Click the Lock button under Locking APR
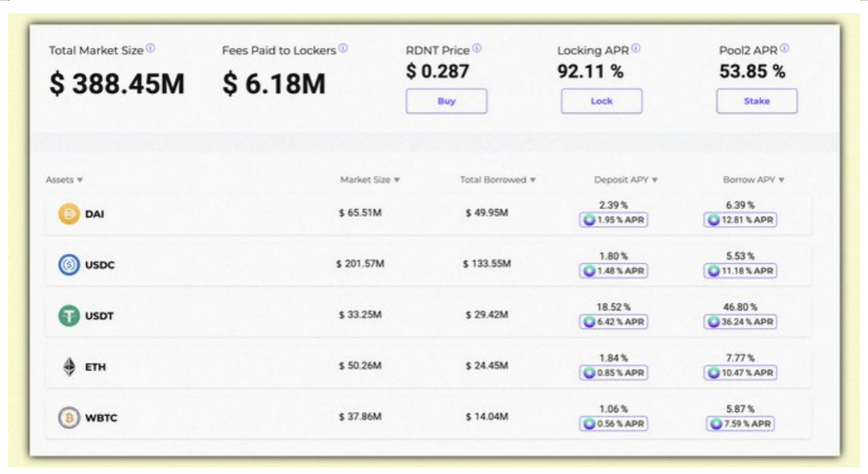The image size is (868, 474). [602, 101]
